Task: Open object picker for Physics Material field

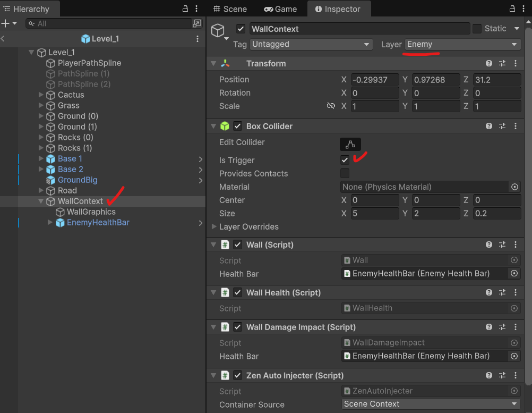Action: point(514,187)
